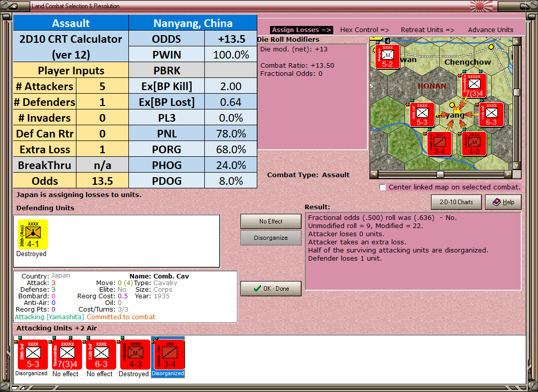Click the # Attackers value 5
538x392 pixels.
click(x=102, y=86)
